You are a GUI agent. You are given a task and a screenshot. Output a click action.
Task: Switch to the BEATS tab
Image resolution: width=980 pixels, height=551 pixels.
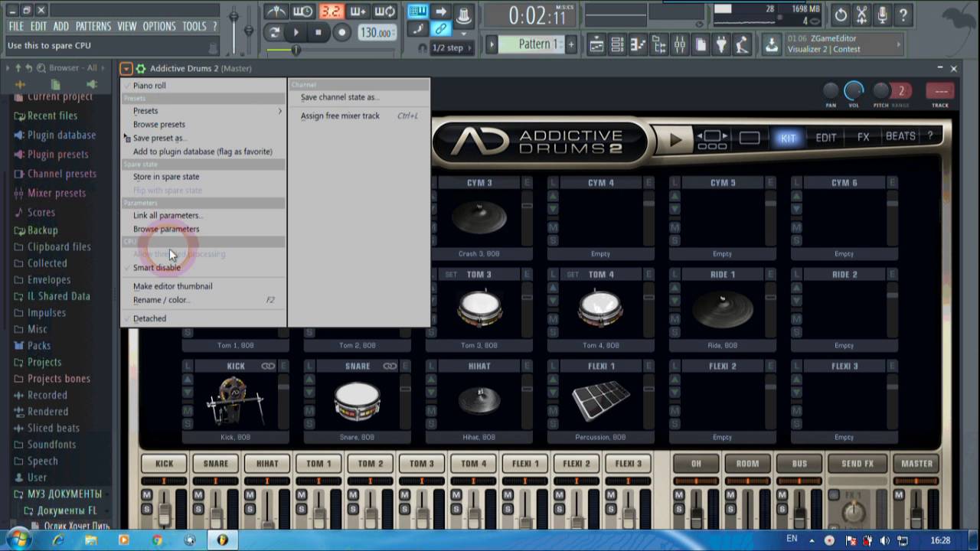coord(900,137)
